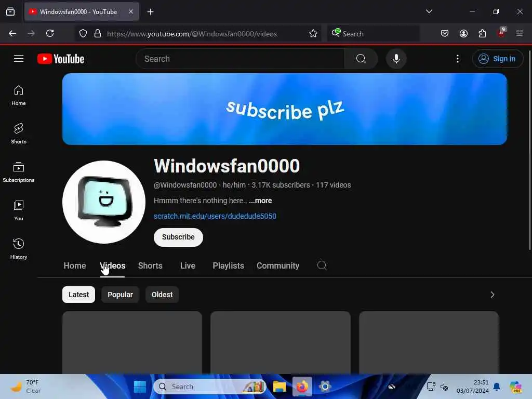532x399 pixels.
Task: Search within channel using magnifier icon
Action: [322, 265]
